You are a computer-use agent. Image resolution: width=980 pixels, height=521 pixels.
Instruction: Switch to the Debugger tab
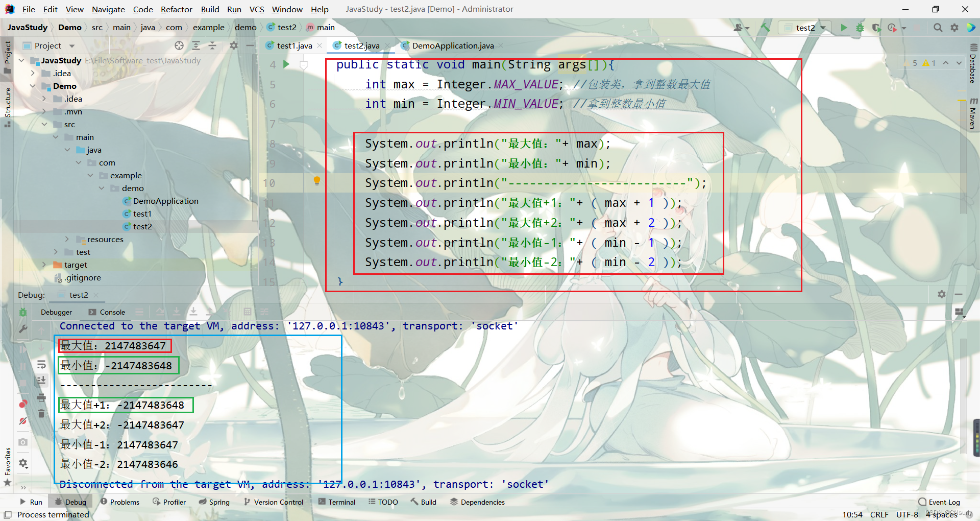pyautogui.click(x=56, y=312)
